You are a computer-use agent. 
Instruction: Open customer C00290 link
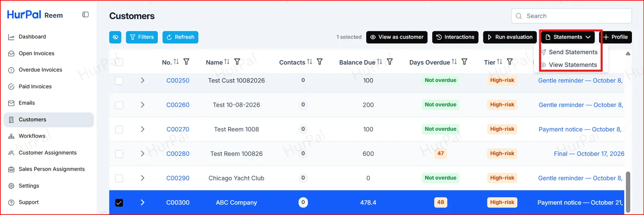click(178, 178)
